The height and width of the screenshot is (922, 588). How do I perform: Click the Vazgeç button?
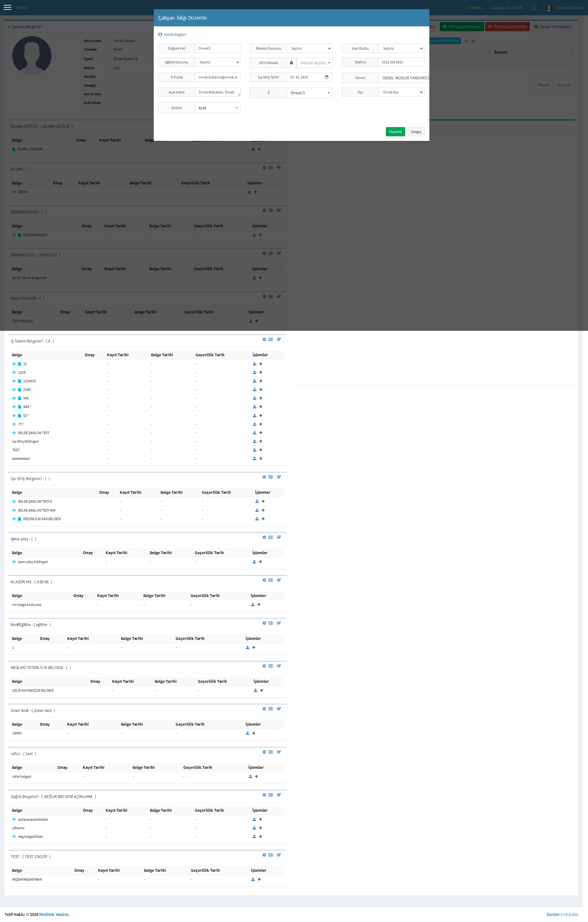[416, 132]
